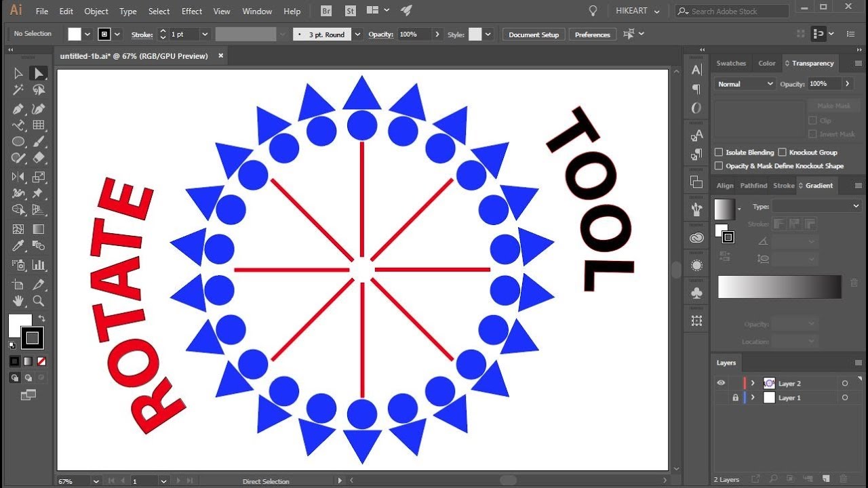The height and width of the screenshot is (488, 868).
Task: Switch to the Swatches tab
Action: [731, 63]
